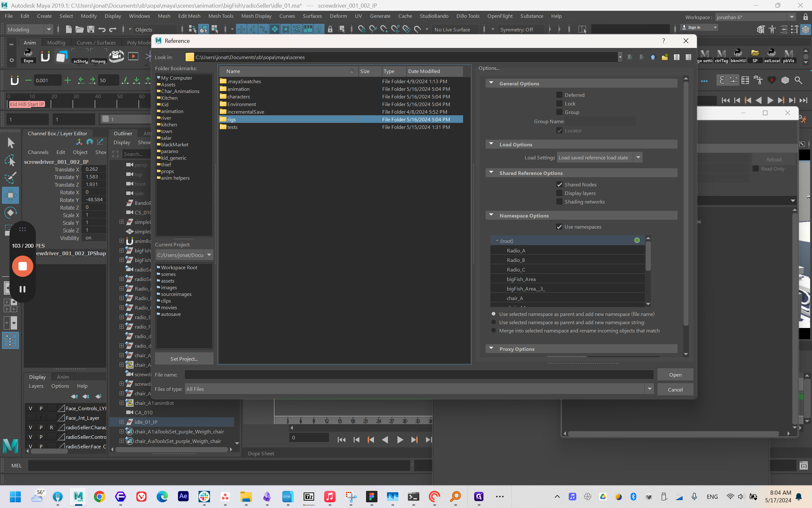Click the New Scene icon in the Maya toolbar
The width and height of the screenshot is (812, 508).
[69, 29]
